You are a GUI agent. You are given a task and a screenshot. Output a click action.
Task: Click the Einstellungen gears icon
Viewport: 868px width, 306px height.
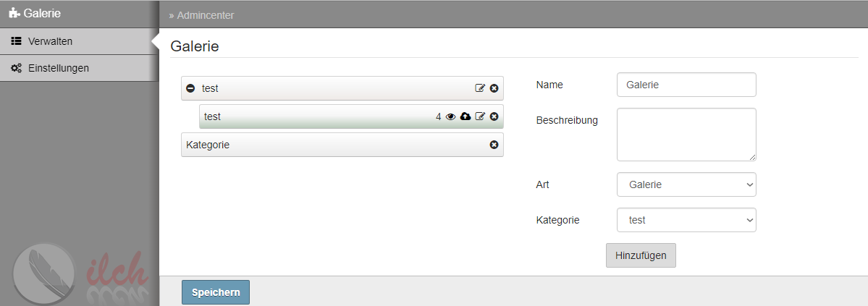point(17,69)
